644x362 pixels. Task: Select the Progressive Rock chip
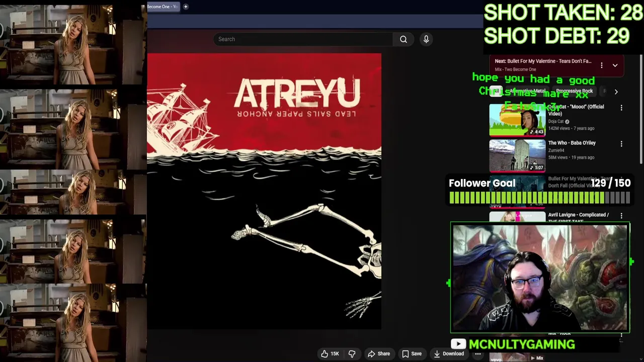[x=575, y=91]
